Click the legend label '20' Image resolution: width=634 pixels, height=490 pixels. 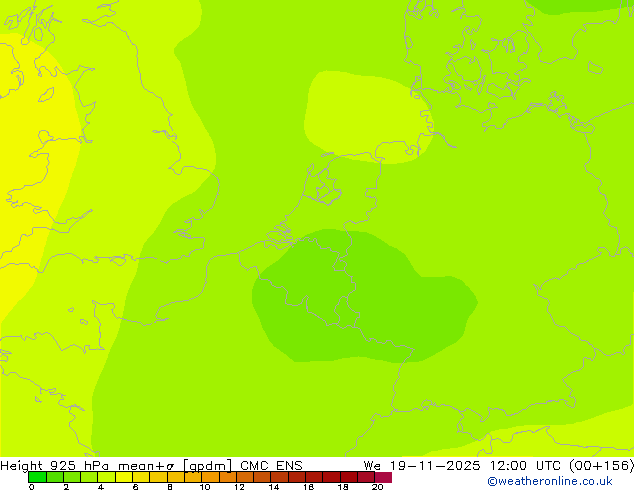click(378, 487)
